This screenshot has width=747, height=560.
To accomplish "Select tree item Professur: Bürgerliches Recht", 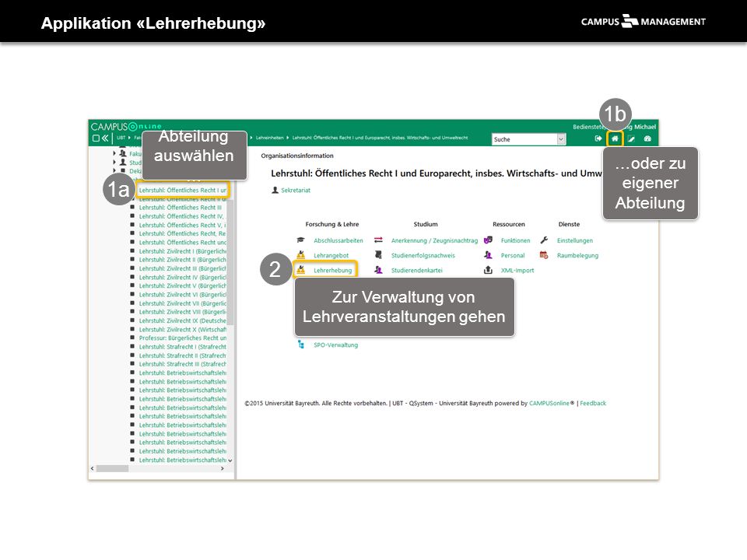I will point(182,338).
